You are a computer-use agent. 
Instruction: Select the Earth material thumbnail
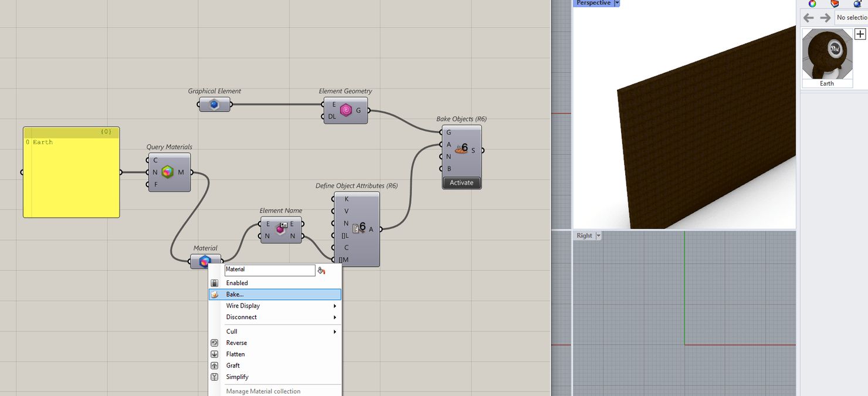click(827, 54)
